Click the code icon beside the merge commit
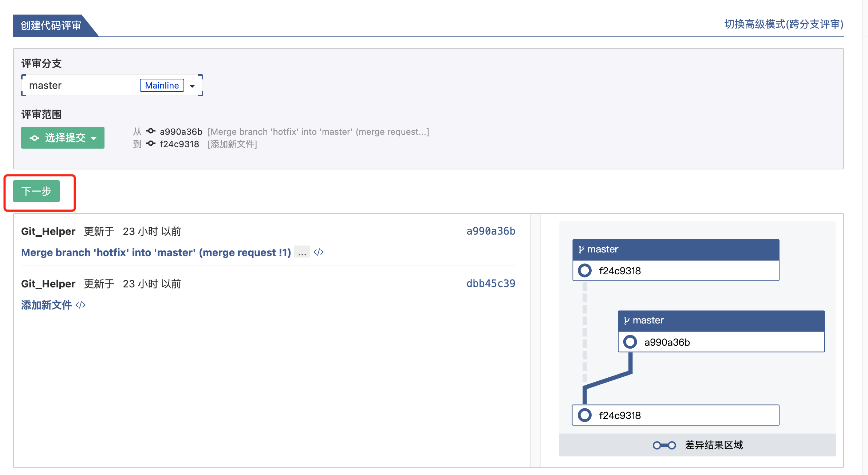868x475 pixels. [319, 252]
